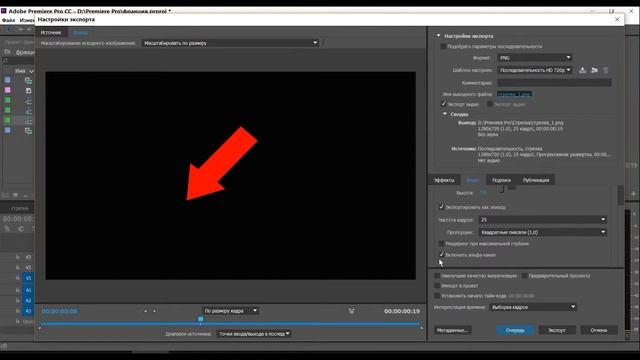The image size is (640, 360).
Task: Switch to the Source tab
Action: (51, 32)
